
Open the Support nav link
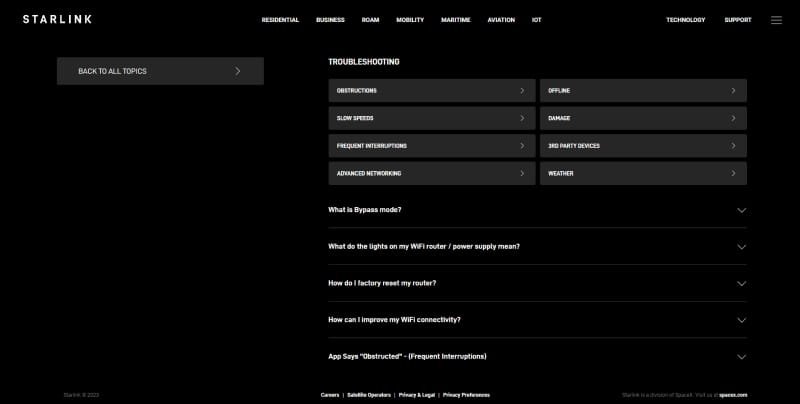(x=738, y=20)
